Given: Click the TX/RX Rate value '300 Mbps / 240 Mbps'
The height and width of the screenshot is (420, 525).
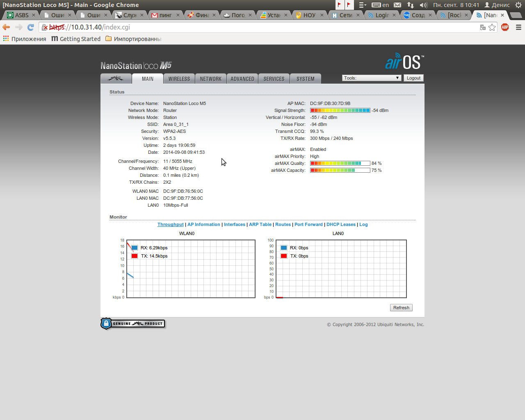Looking at the screenshot, I should click(331, 138).
